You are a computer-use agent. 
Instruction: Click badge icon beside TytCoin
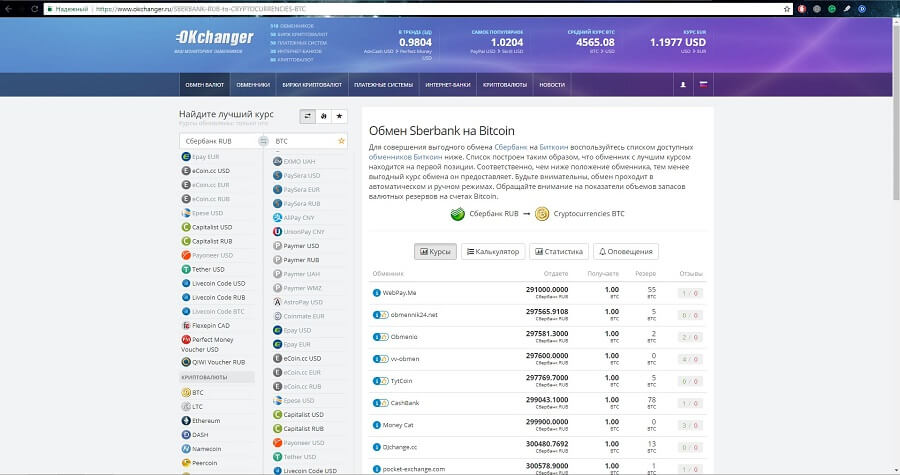click(381, 381)
